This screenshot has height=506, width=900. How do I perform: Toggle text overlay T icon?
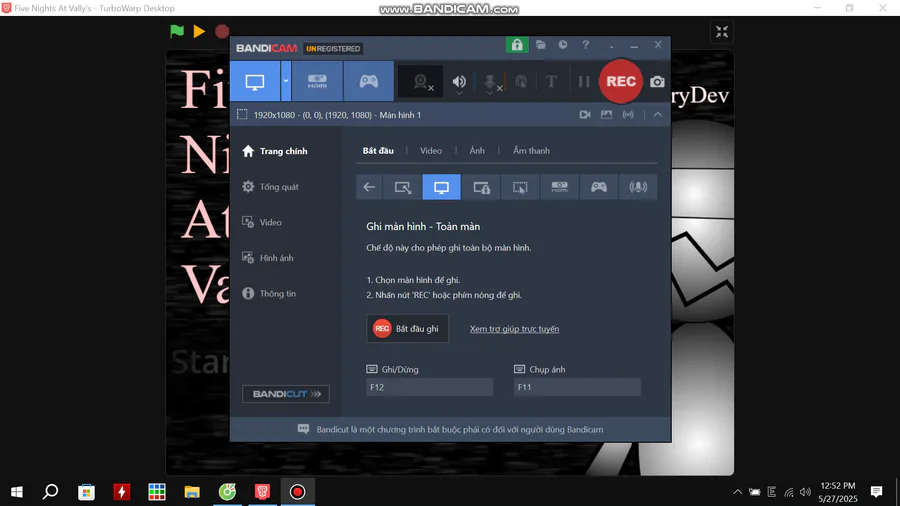point(551,81)
